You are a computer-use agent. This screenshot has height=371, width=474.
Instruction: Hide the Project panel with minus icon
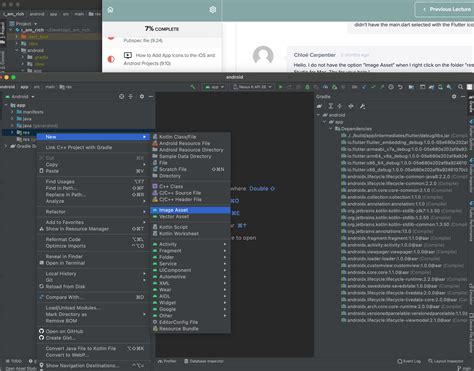pos(151,97)
